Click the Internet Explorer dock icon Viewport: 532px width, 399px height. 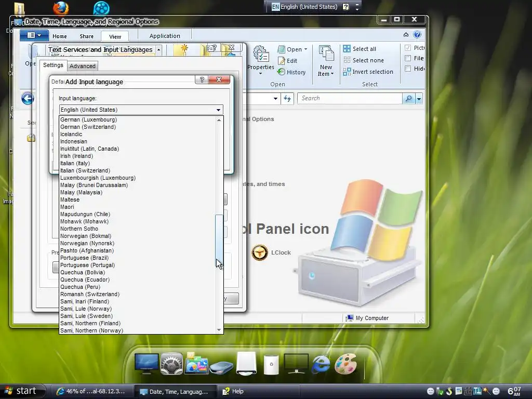321,364
